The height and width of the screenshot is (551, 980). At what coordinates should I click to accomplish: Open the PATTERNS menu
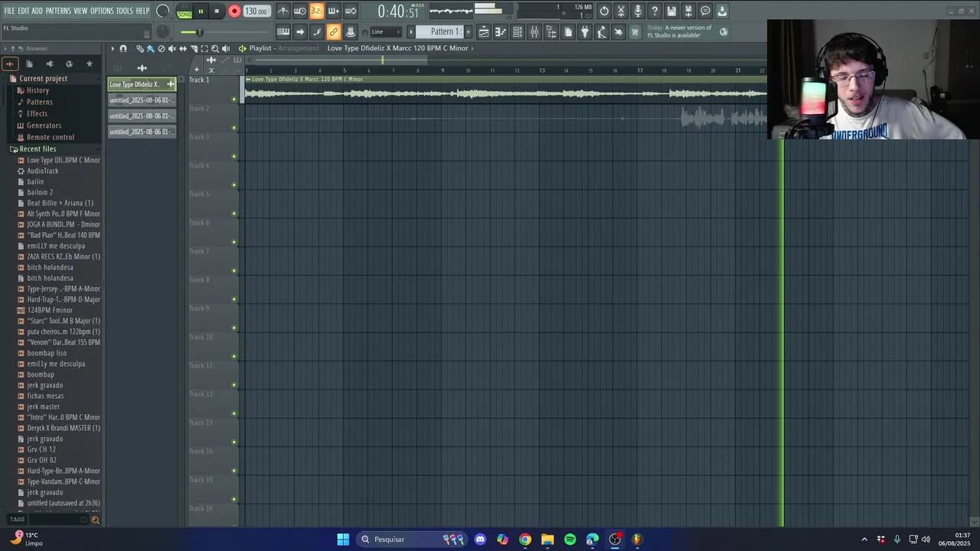pos(58,11)
